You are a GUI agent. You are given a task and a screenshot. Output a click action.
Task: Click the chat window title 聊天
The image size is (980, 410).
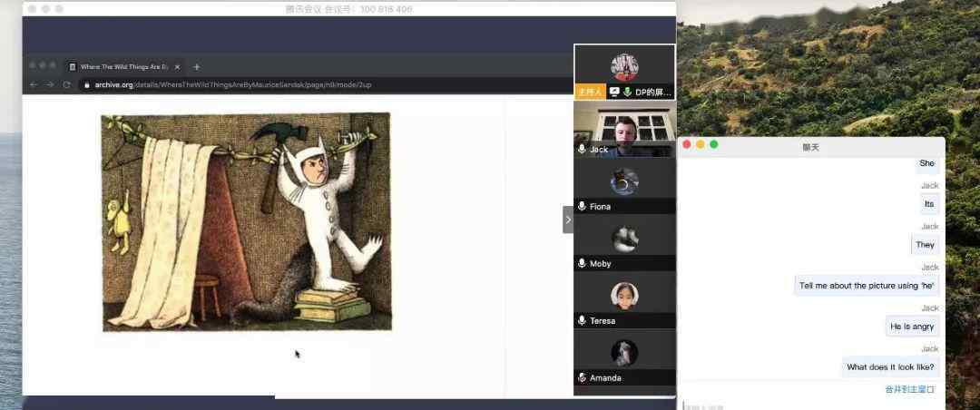pyautogui.click(x=810, y=148)
